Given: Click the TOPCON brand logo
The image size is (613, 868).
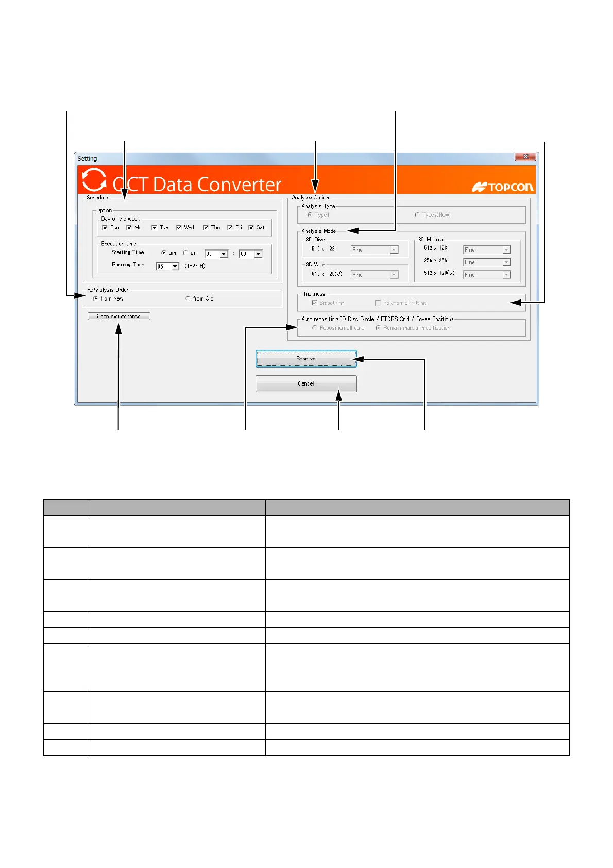Looking at the screenshot, I should click(x=503, y=187).
